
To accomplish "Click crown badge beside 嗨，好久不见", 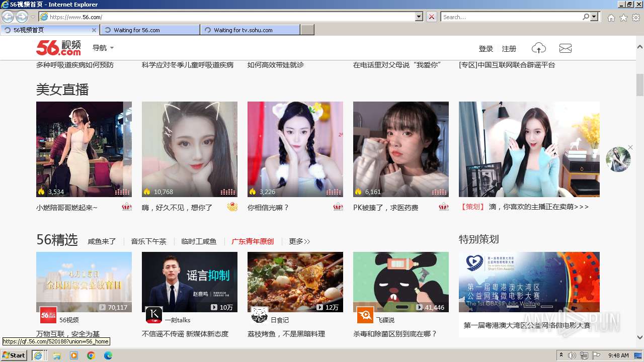I will pyautogui.click(x=232, y=207).
